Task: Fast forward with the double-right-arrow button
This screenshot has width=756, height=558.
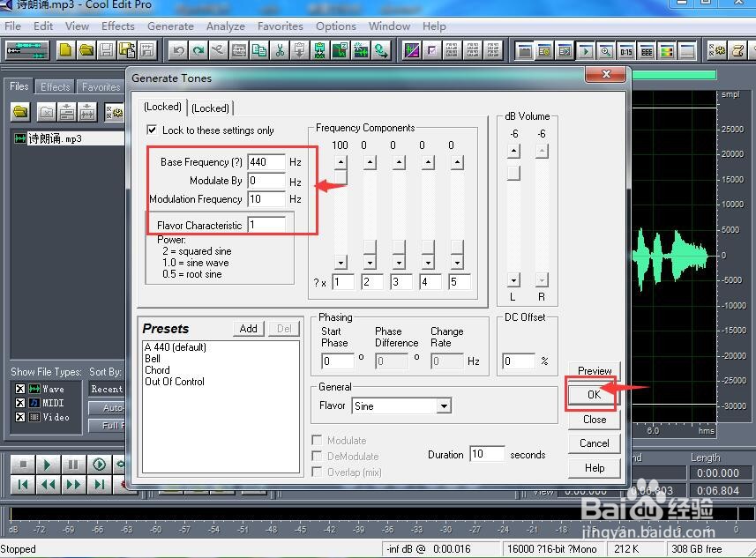Action: (73, 485)
